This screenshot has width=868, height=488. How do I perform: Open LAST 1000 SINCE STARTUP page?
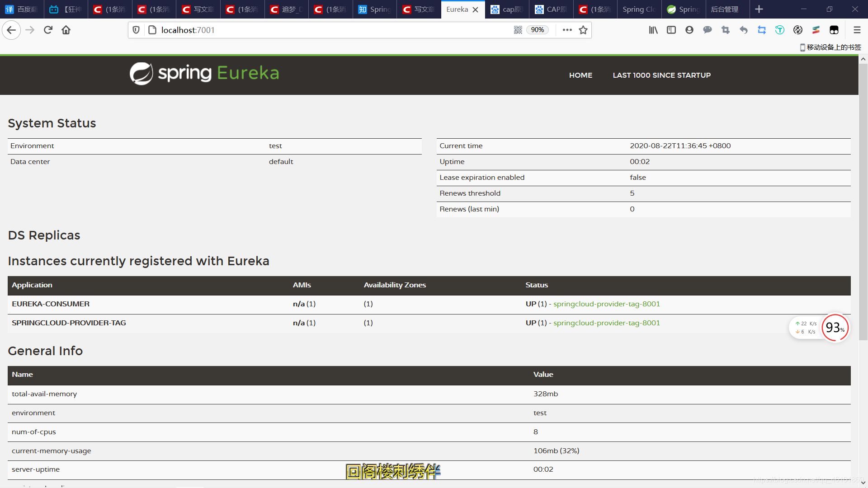[661, 75]
